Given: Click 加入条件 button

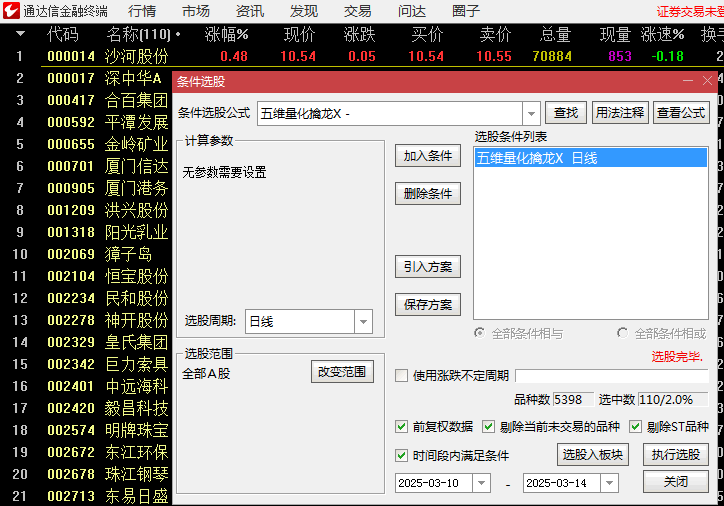Looking at the screenshot, I should click(x=428, y=156).
